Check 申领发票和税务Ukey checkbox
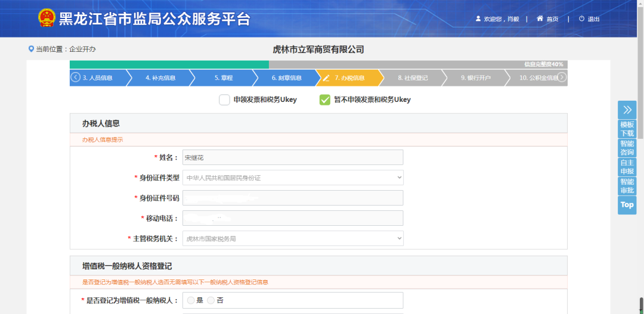Screen dimensions: 644x314 pos(224,100)
